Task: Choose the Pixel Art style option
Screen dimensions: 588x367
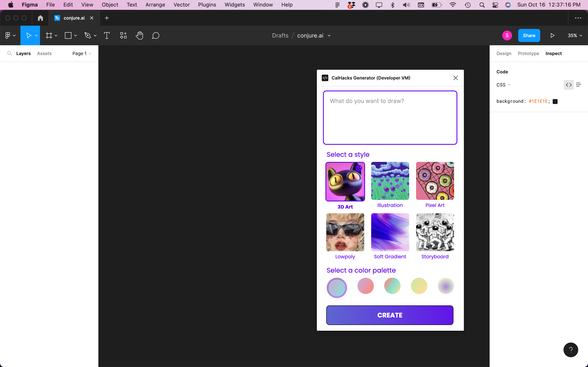Action: [435, 181]
